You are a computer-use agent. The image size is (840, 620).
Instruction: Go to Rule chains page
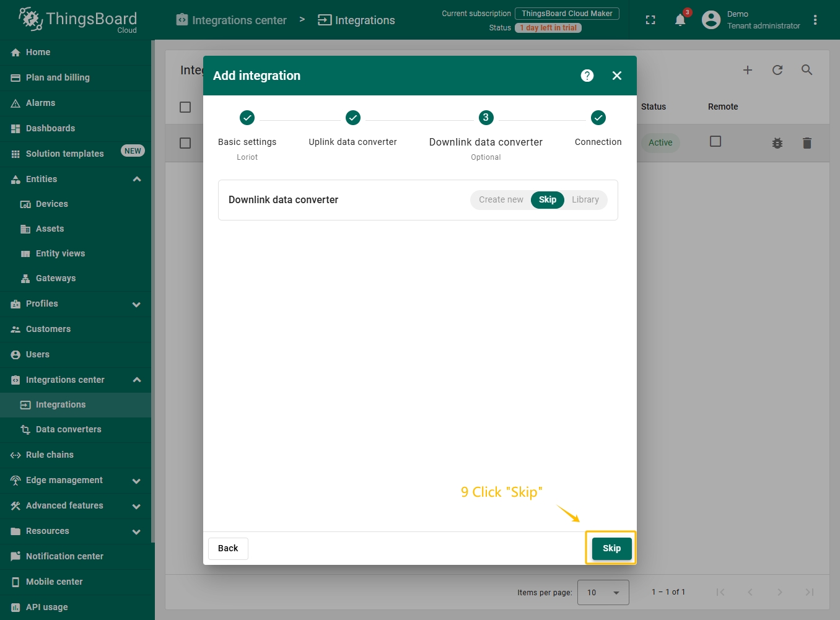50,455
